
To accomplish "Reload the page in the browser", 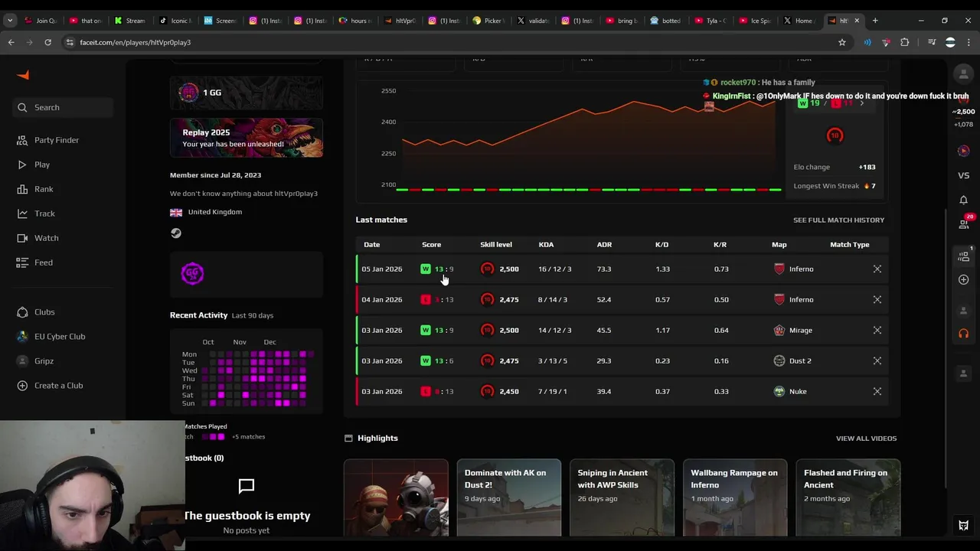I will 47,43.
